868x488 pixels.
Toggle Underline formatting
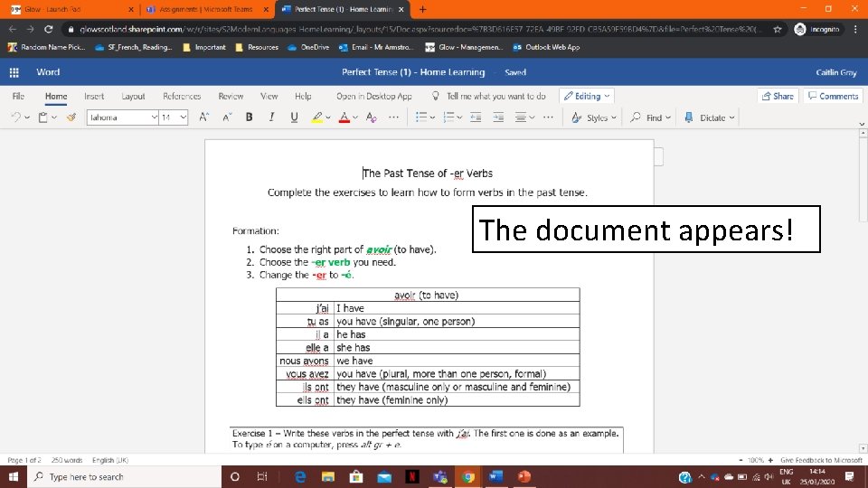point(294,117)
